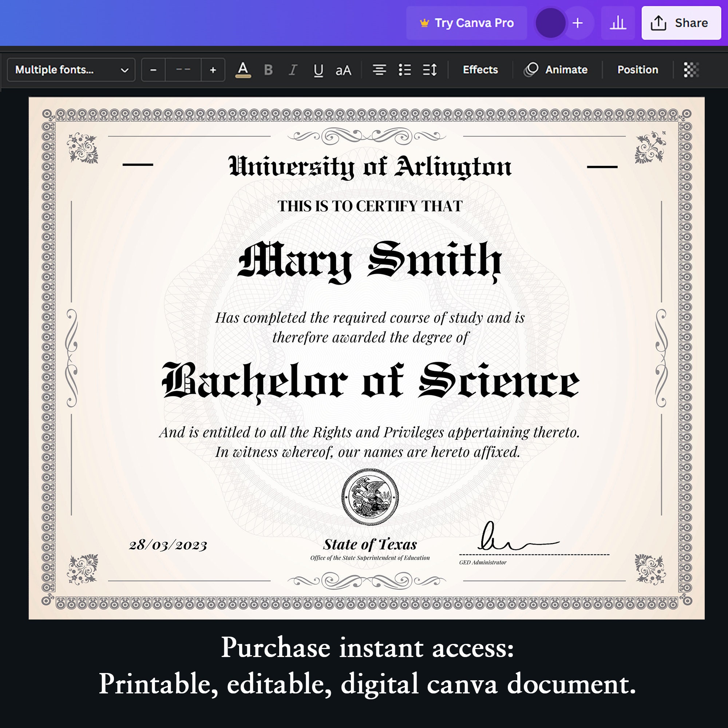This screenshot has height=728, width=728.
Task: Toggle bold formatting
Action: pyautogui.click(x=268, y=70)
